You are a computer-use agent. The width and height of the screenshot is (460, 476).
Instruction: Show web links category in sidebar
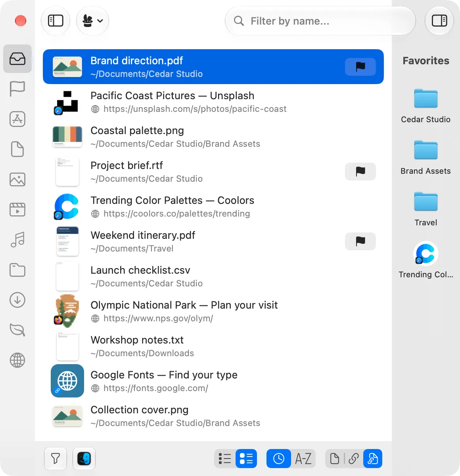point(17,360)
